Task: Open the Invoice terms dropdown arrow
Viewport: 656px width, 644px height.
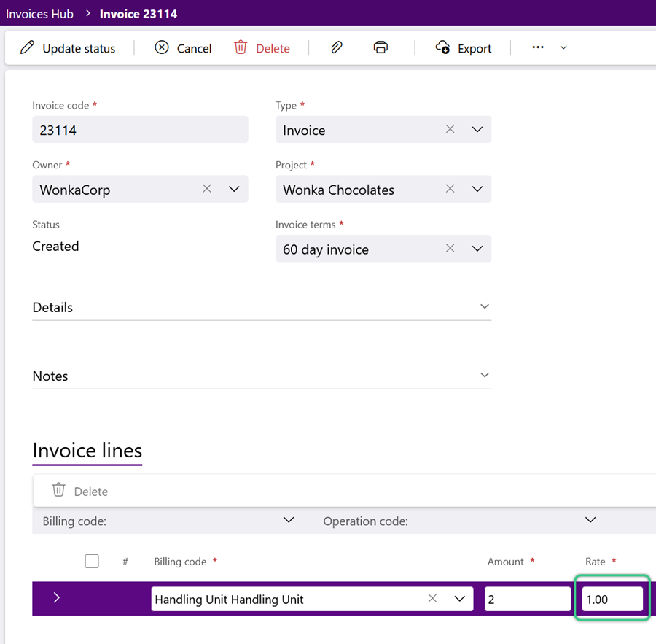Action: 477,249
